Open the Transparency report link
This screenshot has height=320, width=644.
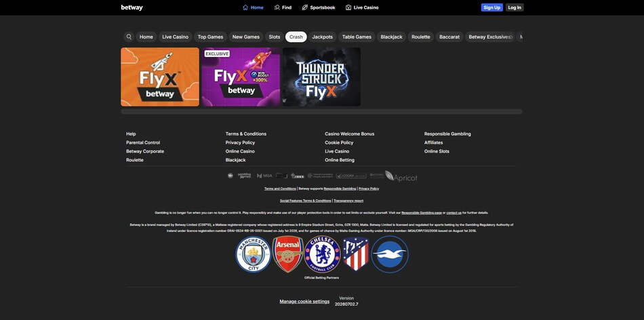coord(348,201)
